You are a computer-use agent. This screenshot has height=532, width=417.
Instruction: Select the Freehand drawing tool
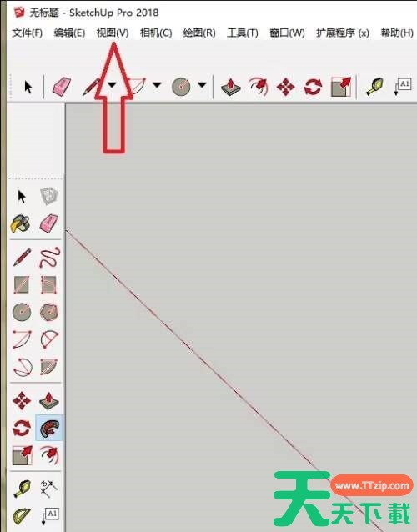pos(49,257)
